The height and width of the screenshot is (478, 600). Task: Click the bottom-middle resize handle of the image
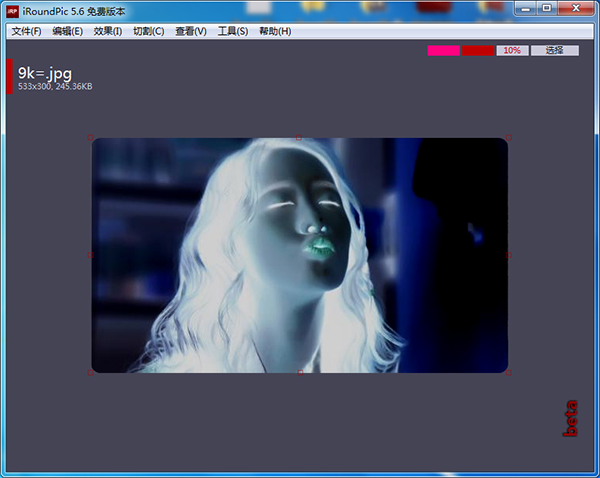300,373
